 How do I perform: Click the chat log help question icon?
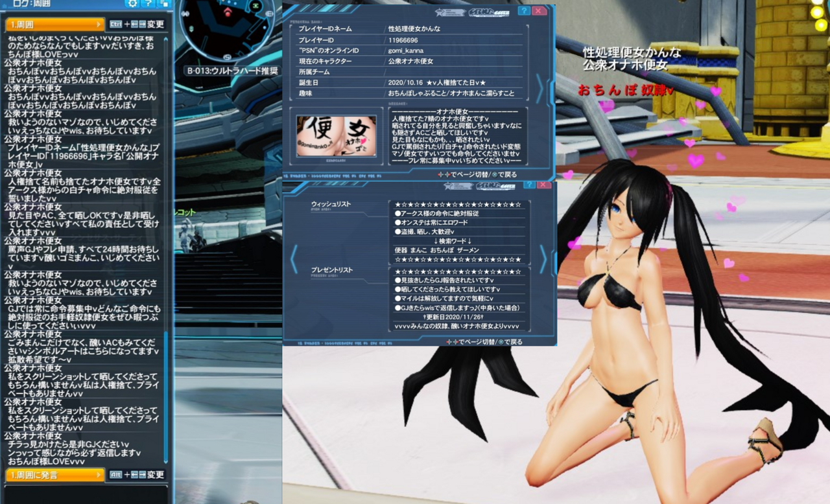148,4
